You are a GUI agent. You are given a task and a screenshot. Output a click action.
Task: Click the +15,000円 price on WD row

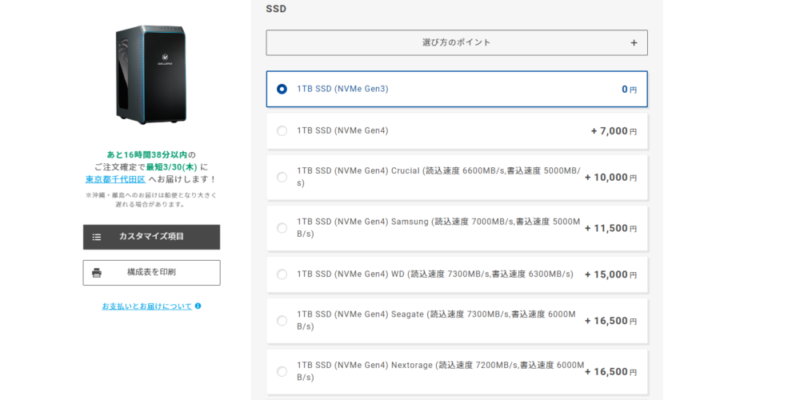[613, 274]
